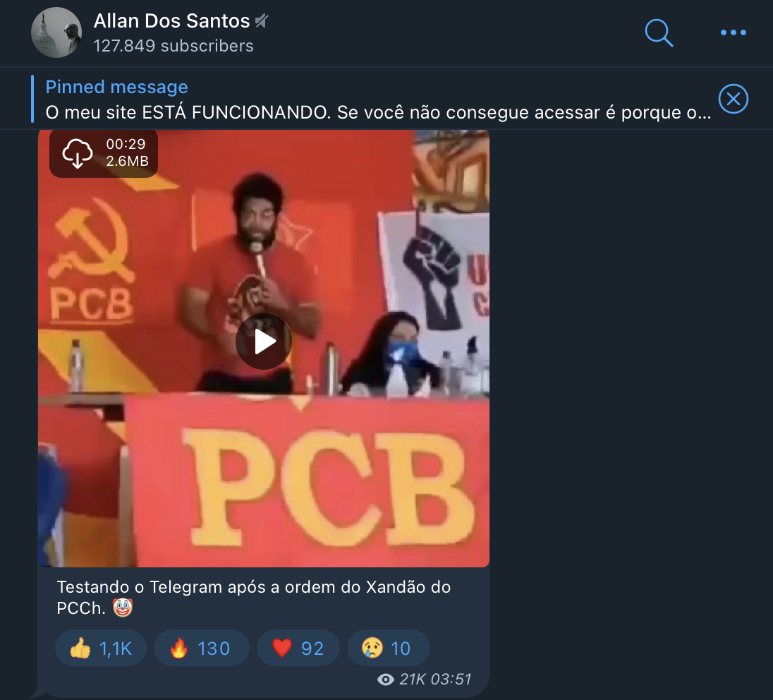Viewport: 773px width, 700px height.
Task: Dismiss the pinned message with the X icon
Action: coord(733,99)
